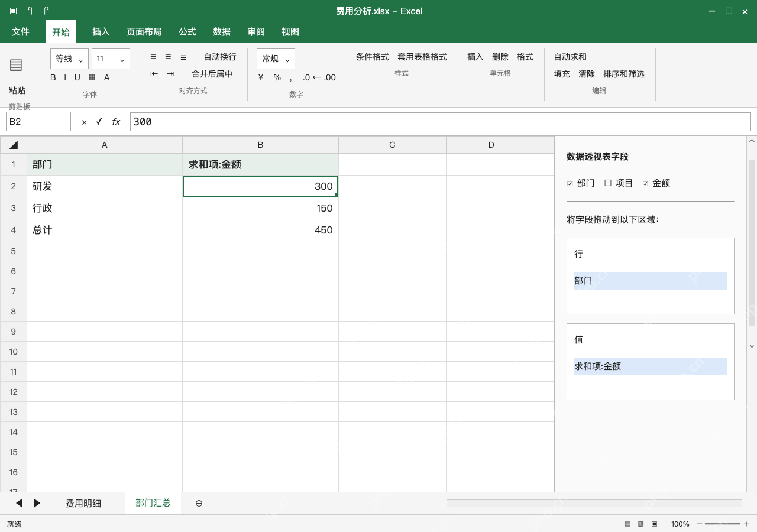
Task: Click the 清除 button
Action: click(587, 74)
